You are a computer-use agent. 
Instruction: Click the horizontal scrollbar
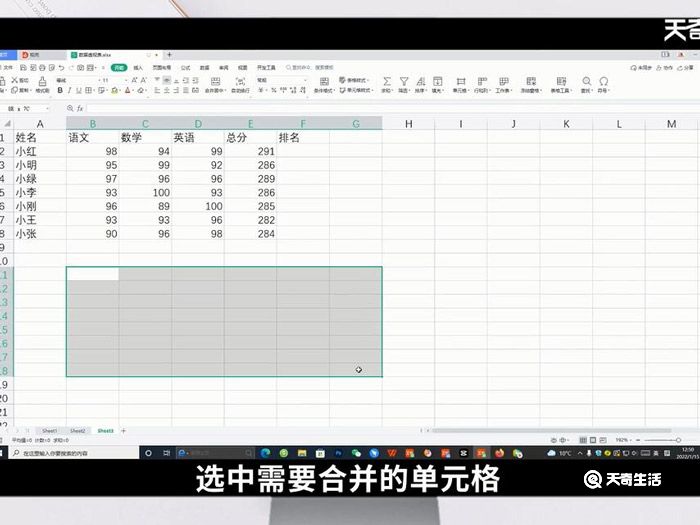[x=552, y=431]
